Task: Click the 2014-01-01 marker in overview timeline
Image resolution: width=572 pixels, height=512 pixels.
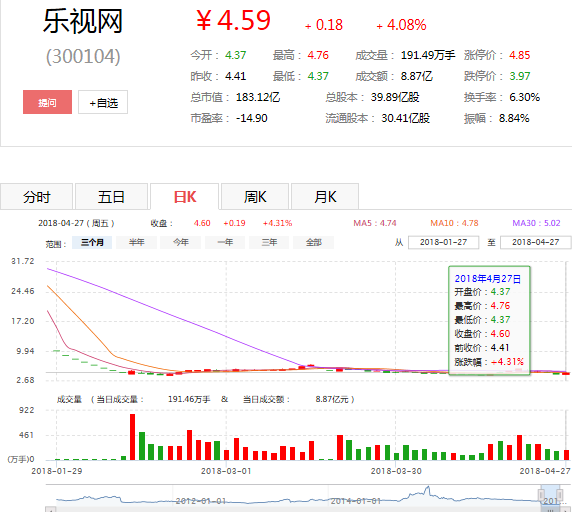Action: pyautogui.click(x=356, y=501)
